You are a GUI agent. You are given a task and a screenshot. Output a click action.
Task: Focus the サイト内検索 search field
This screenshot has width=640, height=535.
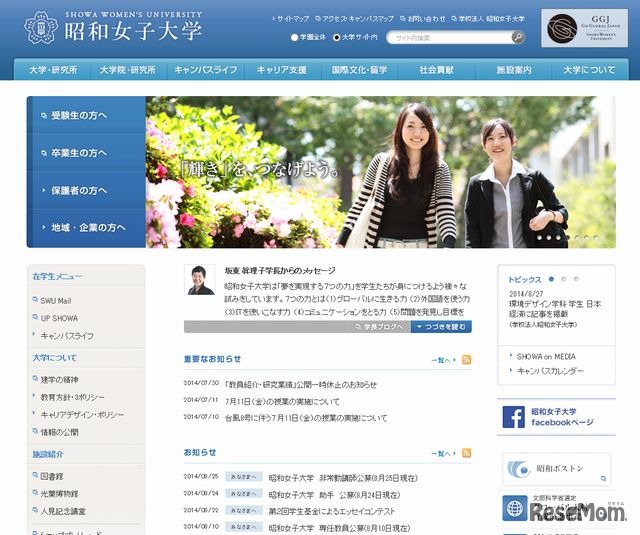(x=449, y=38)
